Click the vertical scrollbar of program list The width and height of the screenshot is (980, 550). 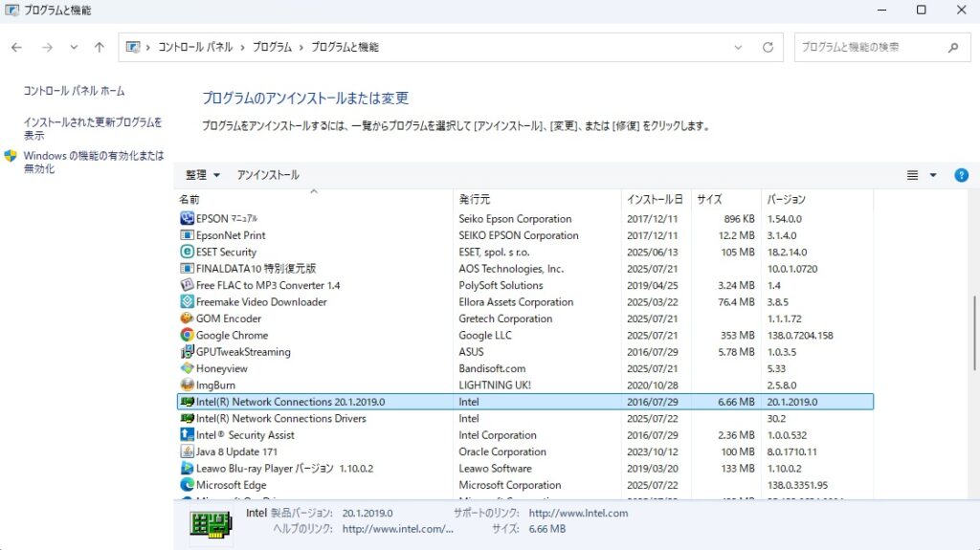(973, 344)
